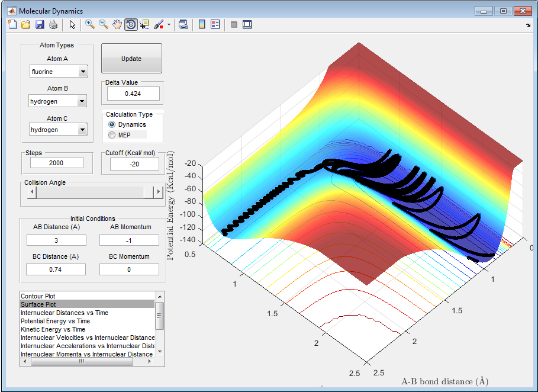The width and height of the screenshot is (538, 392).
Task: Open the Atom B hydrogen dropdown
Action: [82, 101]
